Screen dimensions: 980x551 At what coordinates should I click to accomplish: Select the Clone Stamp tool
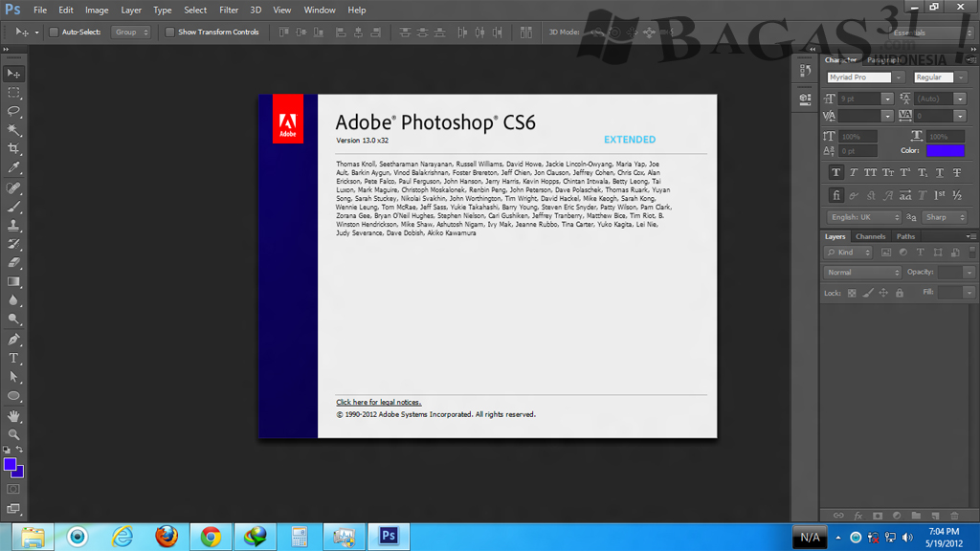pos(13,226)
